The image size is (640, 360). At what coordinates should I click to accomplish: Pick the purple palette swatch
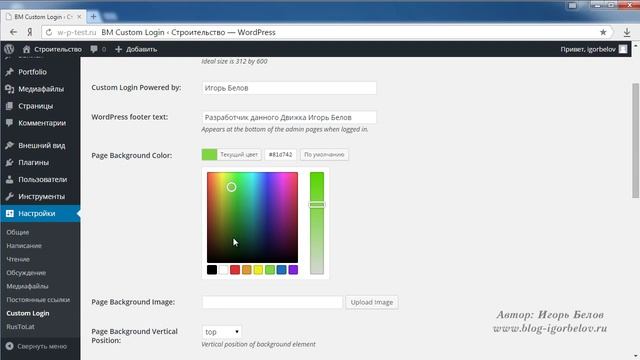pos(293,270)
